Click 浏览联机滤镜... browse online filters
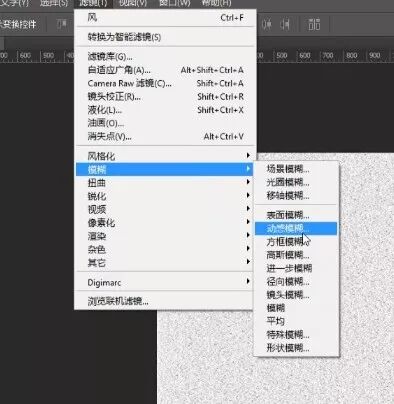This screenshot has width=394, height=404. [165, 301]
